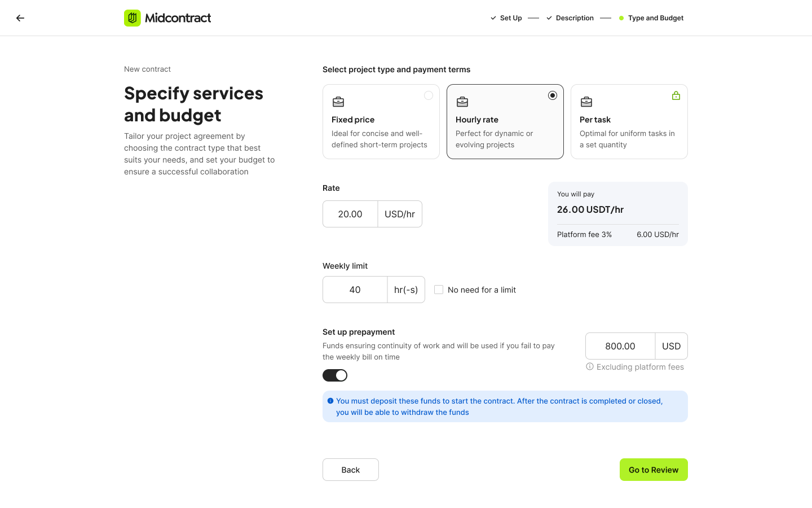
Task: Click the Hourly rate briefcase icon
Action: point(462,102)
